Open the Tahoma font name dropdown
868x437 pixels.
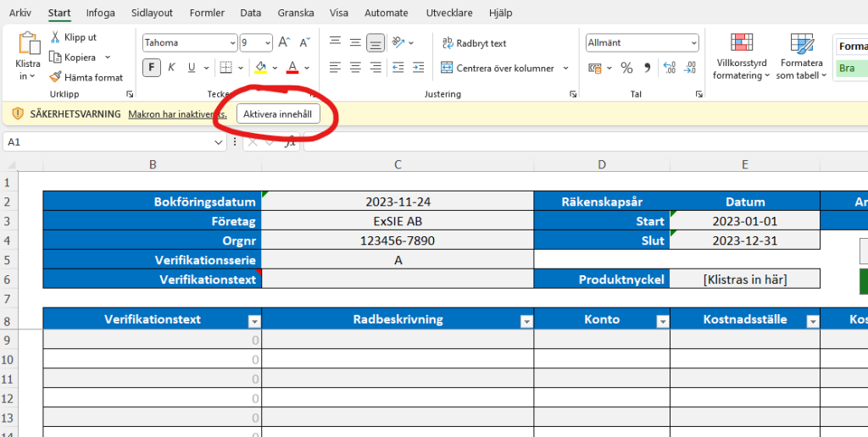point(233,43)
